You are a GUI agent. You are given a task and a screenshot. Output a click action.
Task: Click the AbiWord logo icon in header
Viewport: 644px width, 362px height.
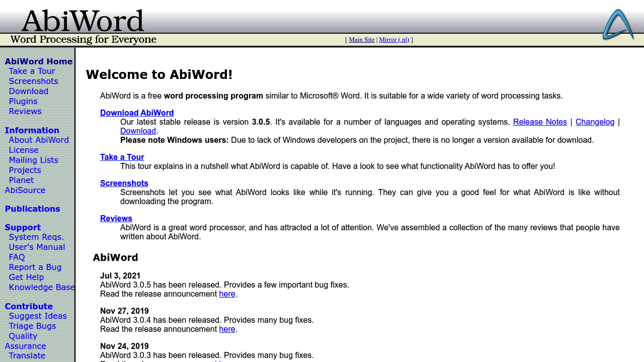(618, 24)
